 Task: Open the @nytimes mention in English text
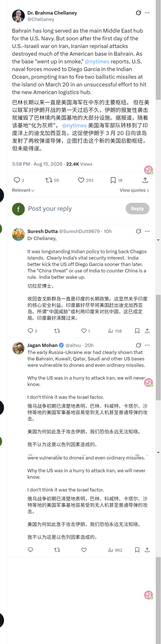coord(97,61)
